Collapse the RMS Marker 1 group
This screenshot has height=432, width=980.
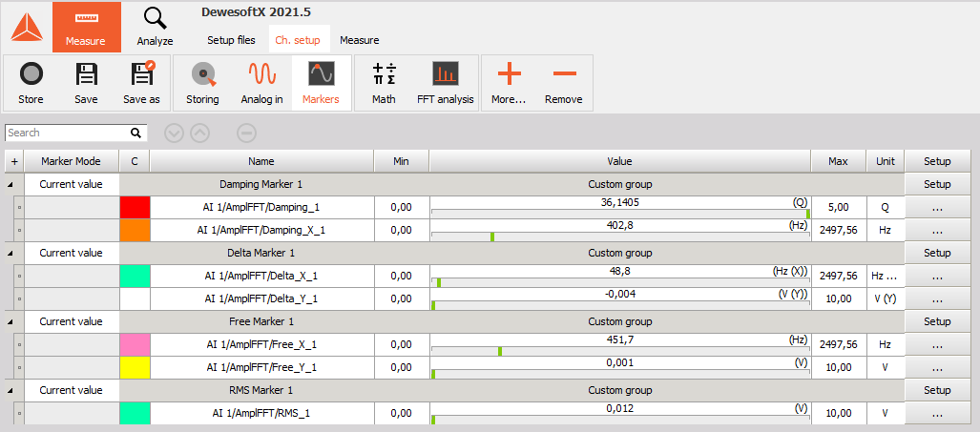pos(10,391)
